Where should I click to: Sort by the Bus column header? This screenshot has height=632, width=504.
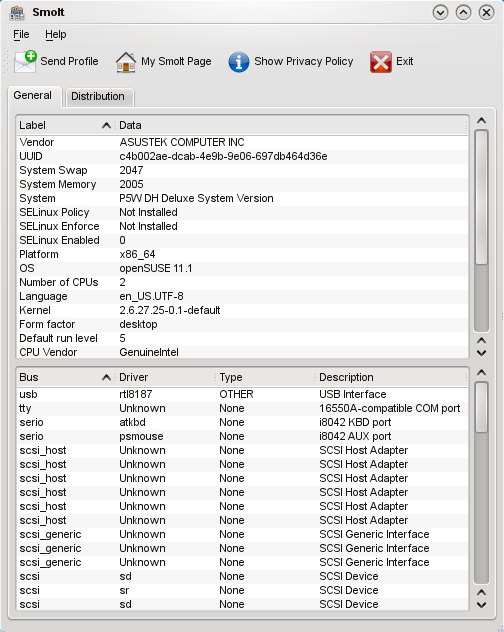pyautogui.click(x=65, y=377)
